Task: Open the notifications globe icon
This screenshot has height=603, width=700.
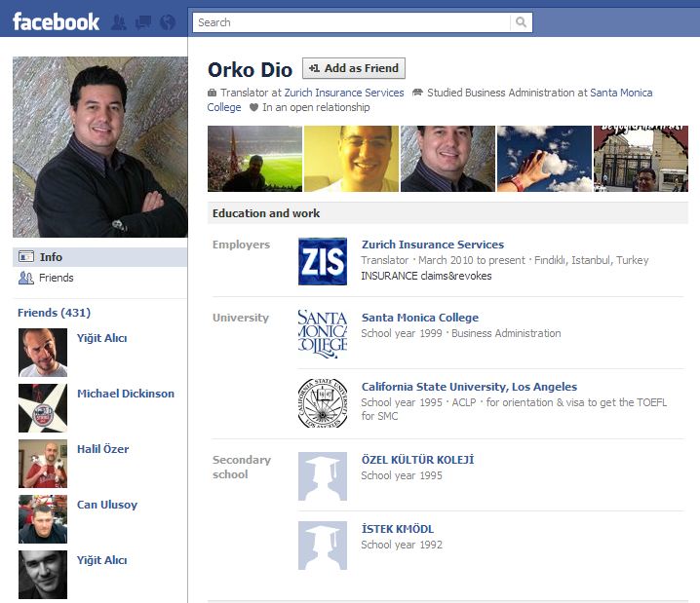Action: click(x=168, y=22)
